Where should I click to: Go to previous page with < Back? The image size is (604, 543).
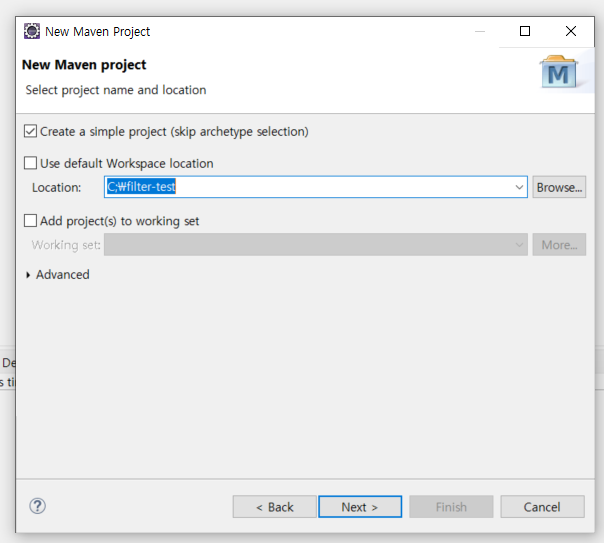275,507
